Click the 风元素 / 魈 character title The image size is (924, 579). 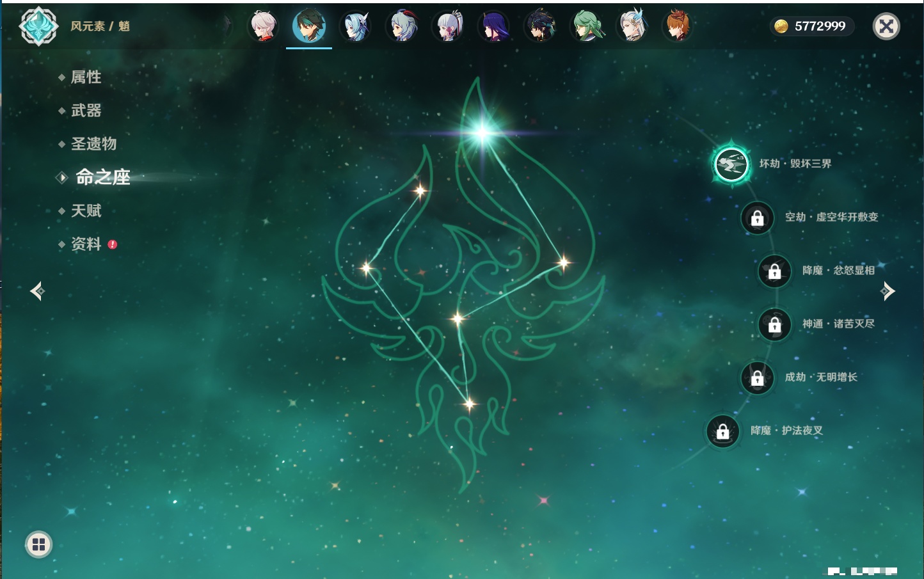(100, 26)
